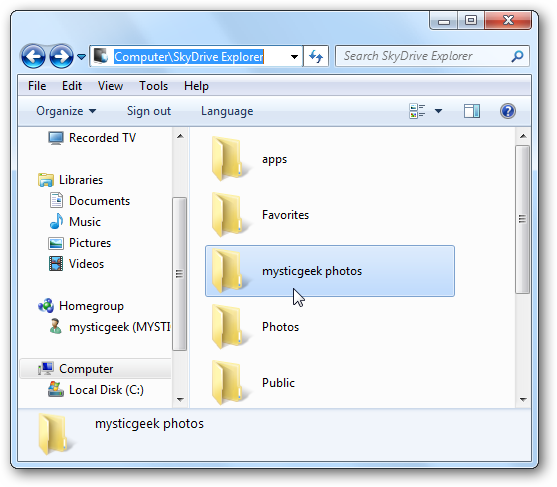Select Local Disk (C:) in navigation pane
557x487 pixels.
(96, 390)
